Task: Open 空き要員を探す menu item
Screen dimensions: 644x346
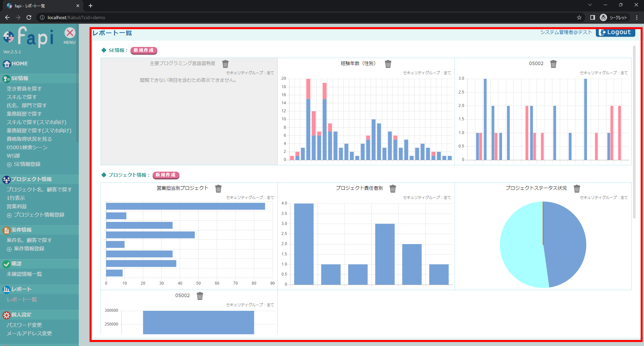Action: coord(24,89)
